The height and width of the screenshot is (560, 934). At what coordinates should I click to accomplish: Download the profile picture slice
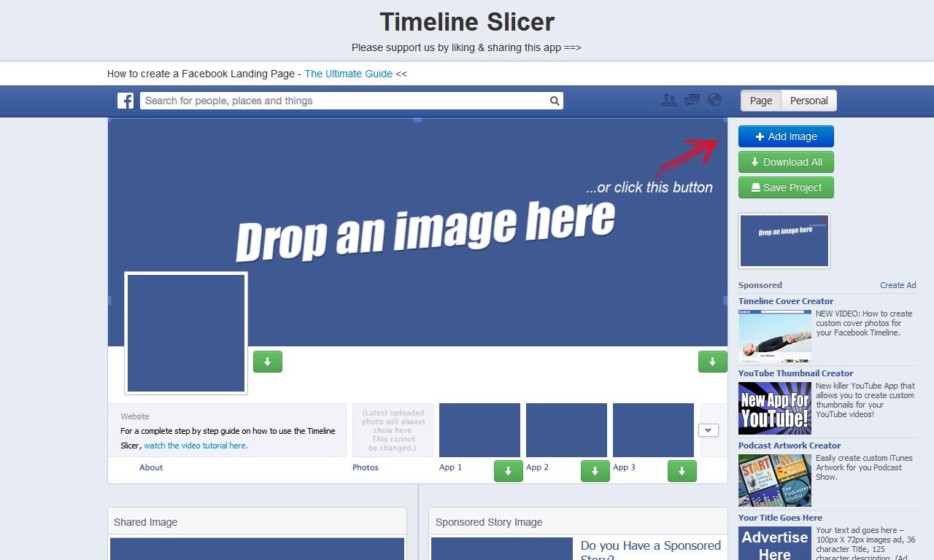[268, 362]
